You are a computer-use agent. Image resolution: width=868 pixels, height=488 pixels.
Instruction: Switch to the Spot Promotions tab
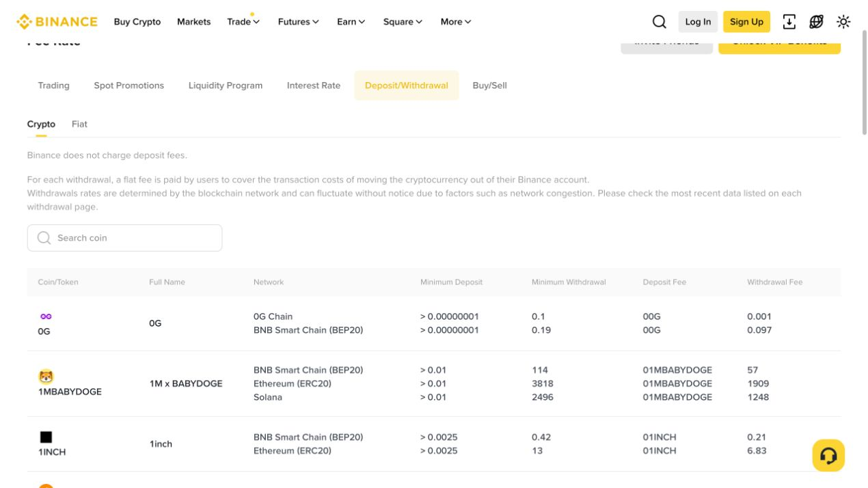[129, 85]
